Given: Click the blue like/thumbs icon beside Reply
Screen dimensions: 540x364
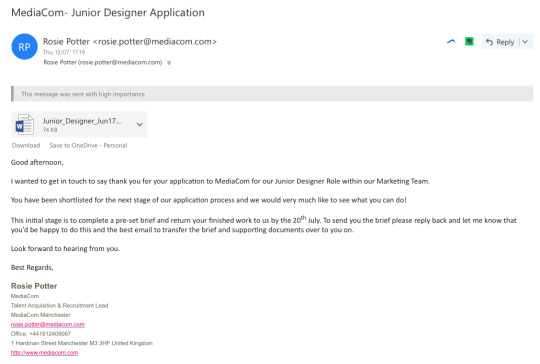Looking at the screenshot, I should tap(451, 42).
